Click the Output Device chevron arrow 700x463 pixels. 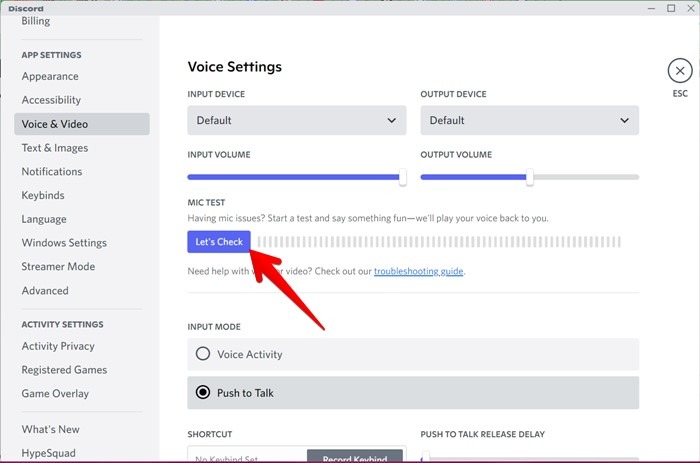tap(624, 121)
